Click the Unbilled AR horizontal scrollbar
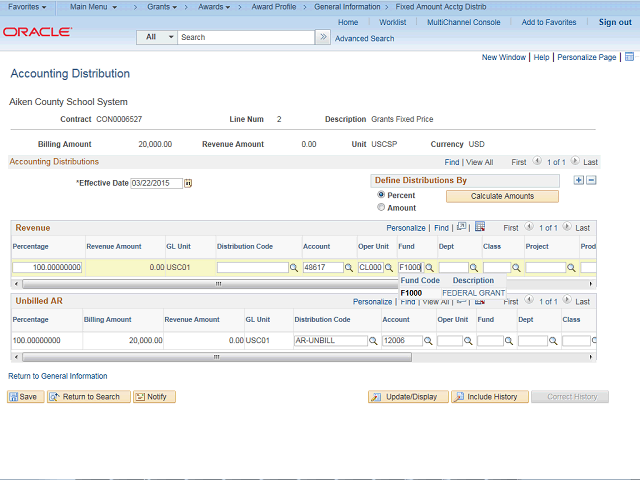The height and width of the screenshot is (480, 640). pos(217,357)
